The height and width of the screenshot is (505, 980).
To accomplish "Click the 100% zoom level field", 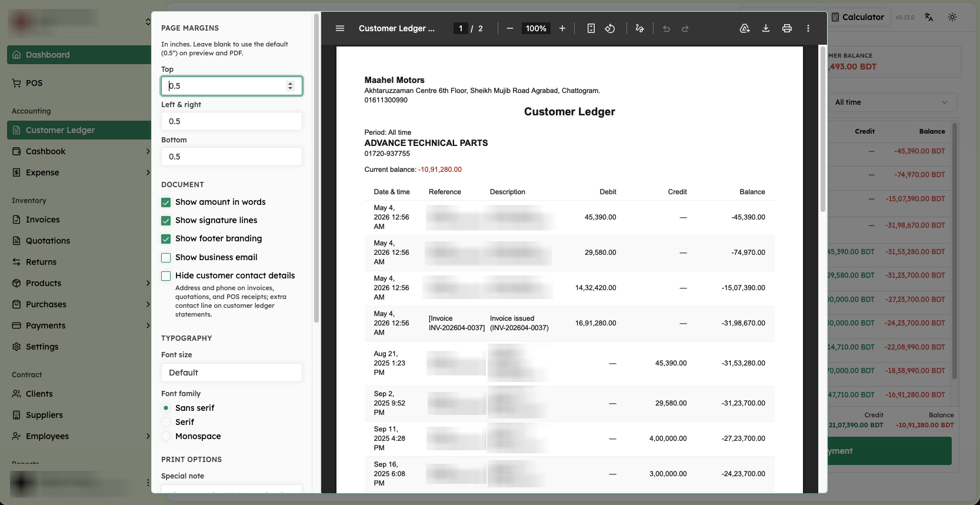I will [536, 28].
